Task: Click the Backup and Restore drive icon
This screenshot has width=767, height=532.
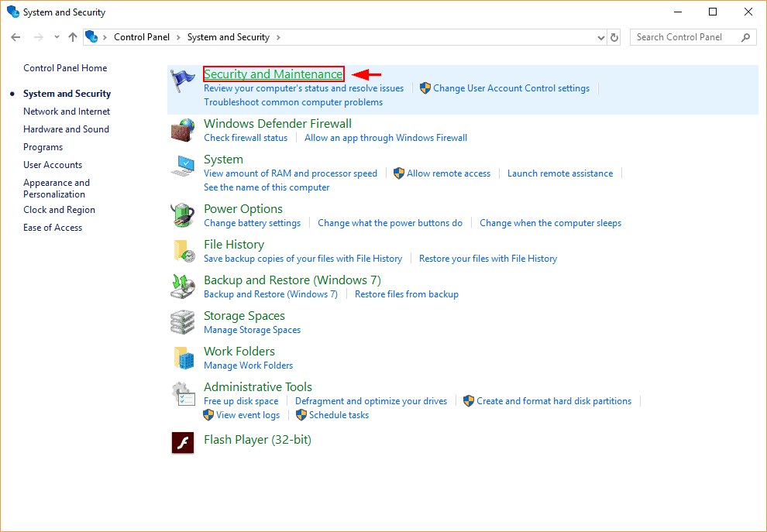Action: click(x=183, y=287)
